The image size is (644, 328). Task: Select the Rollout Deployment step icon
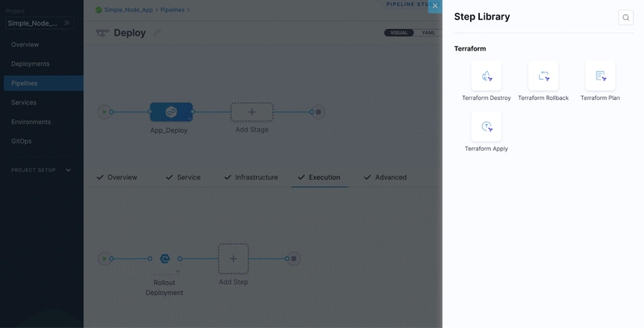coord(165,259)
